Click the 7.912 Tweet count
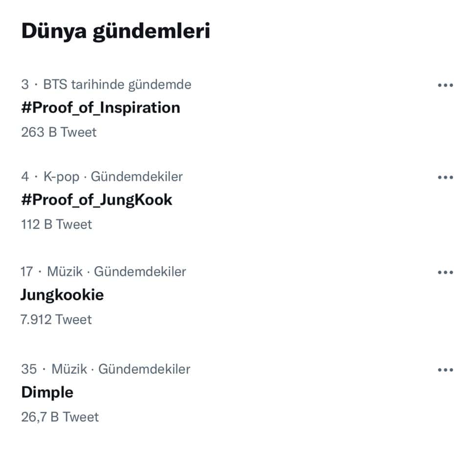Viewport: 476px width, 452px height. click(x=56, y=319)
